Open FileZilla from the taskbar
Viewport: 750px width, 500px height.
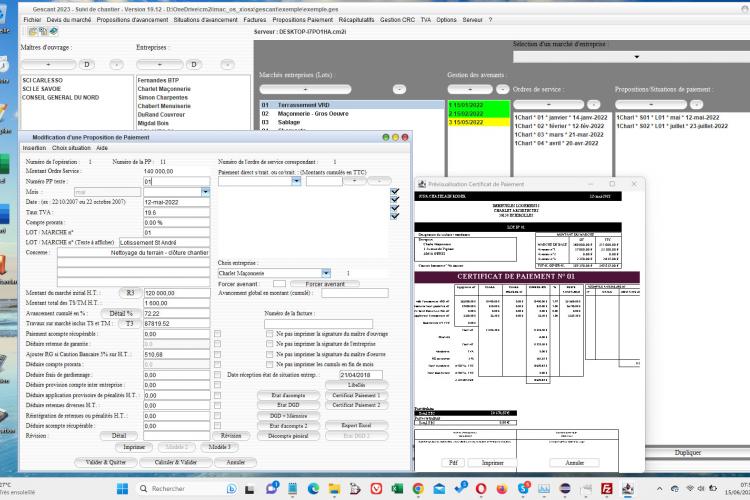[x=607, y=489]
